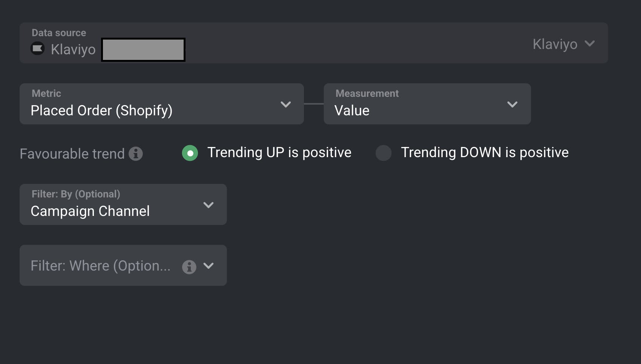This screenshot has width=641, height=364.
Task: Click the greyed-out account name box
Action: tap(143, 49)
